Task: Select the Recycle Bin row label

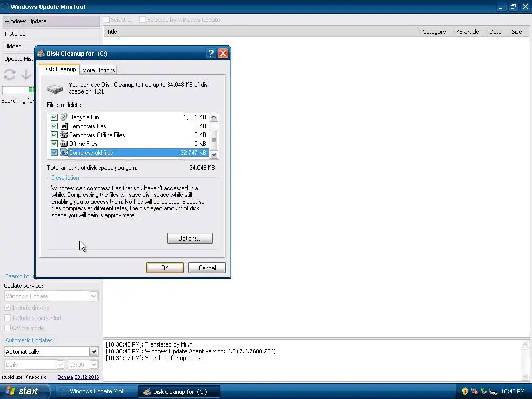Action: coord(84,117)
